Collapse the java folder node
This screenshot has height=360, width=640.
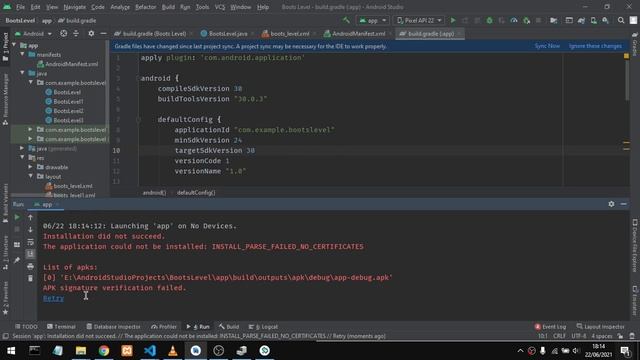(22, 73)
